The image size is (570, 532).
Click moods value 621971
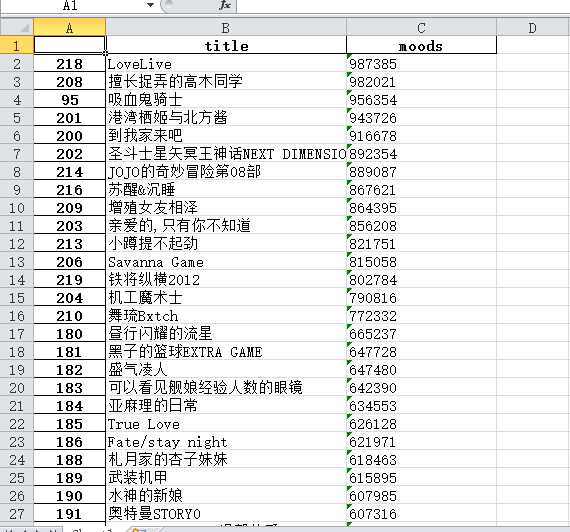(421, 441)
